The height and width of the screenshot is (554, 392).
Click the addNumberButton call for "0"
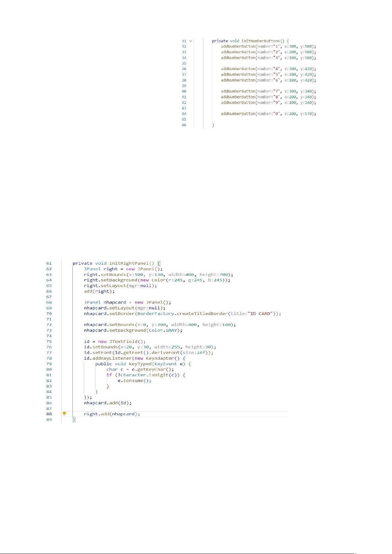(x=238, y=114)
